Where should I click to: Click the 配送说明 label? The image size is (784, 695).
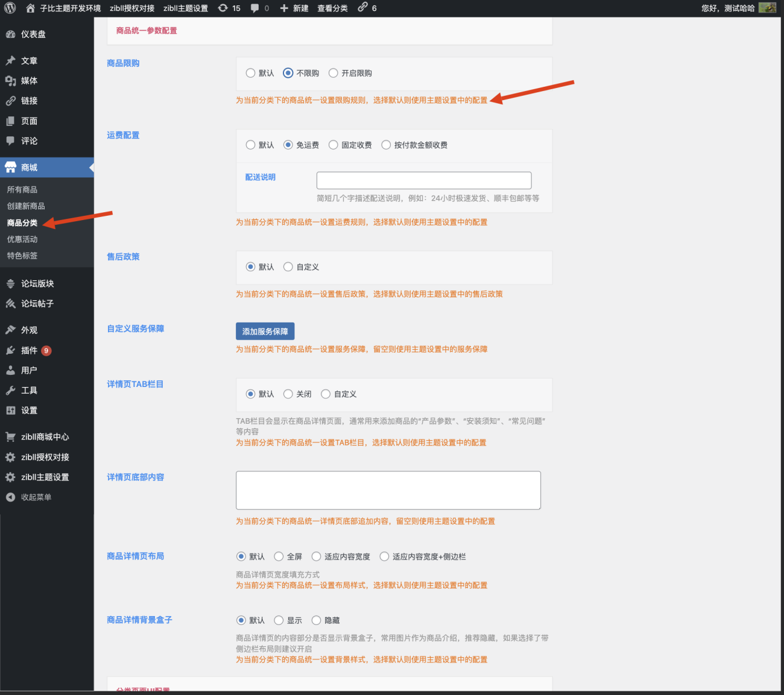click(x=261, y=177)
